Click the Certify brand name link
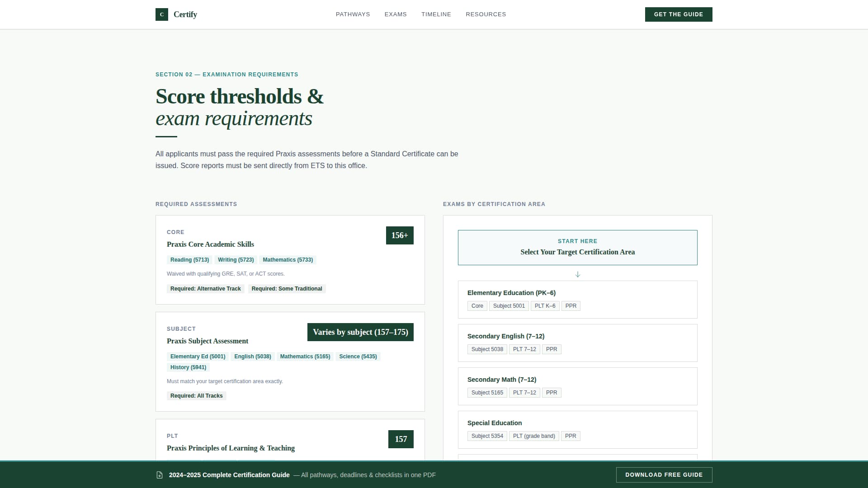 pos(185,14)
